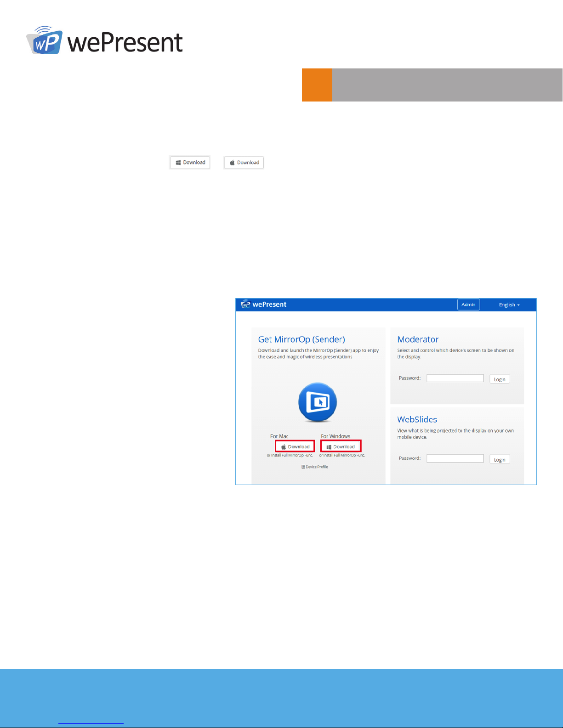The width and height of the screenshot is (563, 728).
Task: Click the Login button in WebSlides section
Action: (x=500, y=460)
